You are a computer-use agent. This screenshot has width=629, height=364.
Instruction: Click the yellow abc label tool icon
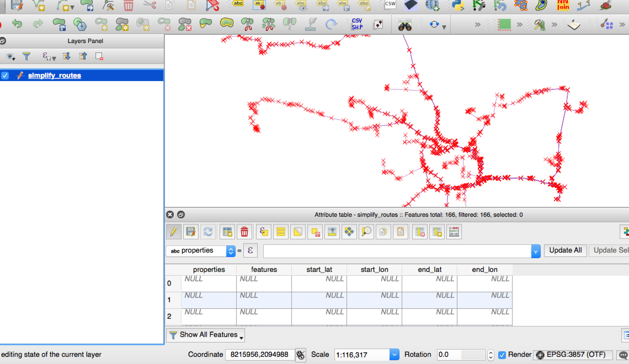pos(238,4)
